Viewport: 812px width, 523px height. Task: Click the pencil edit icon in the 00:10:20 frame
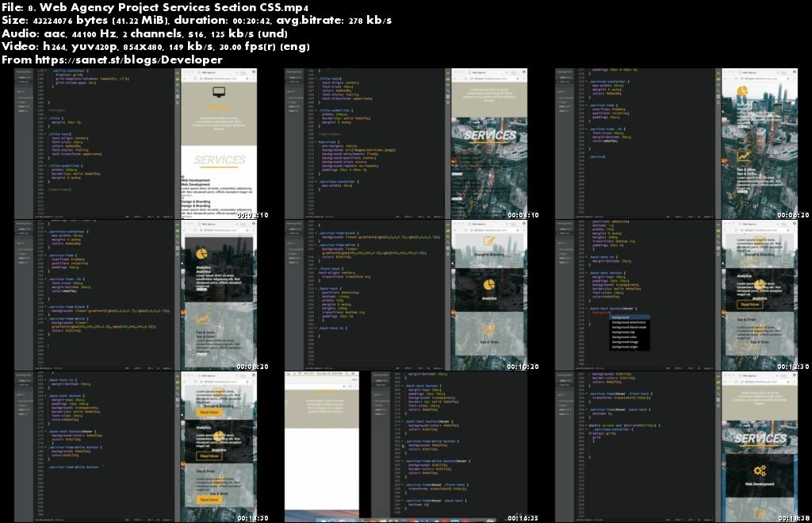(x=488, y=241)
